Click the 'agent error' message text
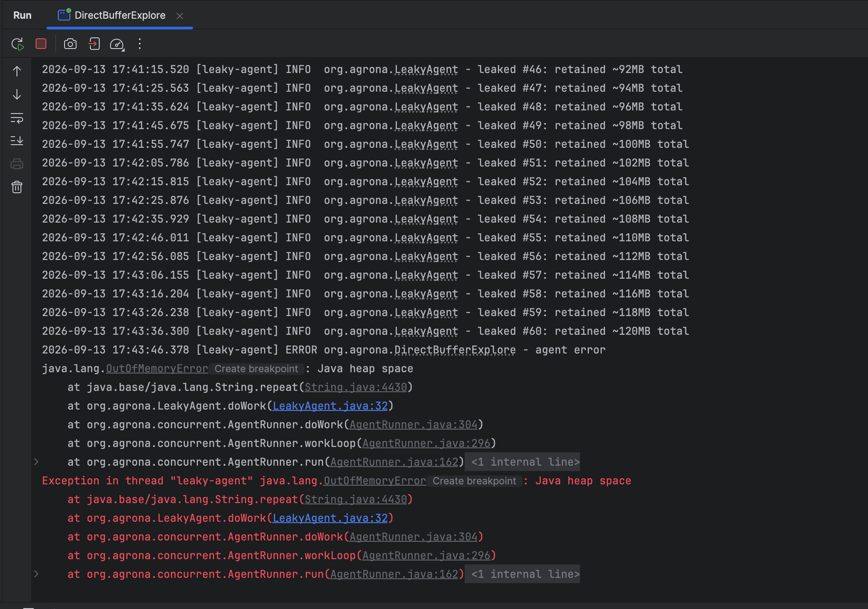The image size is (868, 609). (570, 350)
